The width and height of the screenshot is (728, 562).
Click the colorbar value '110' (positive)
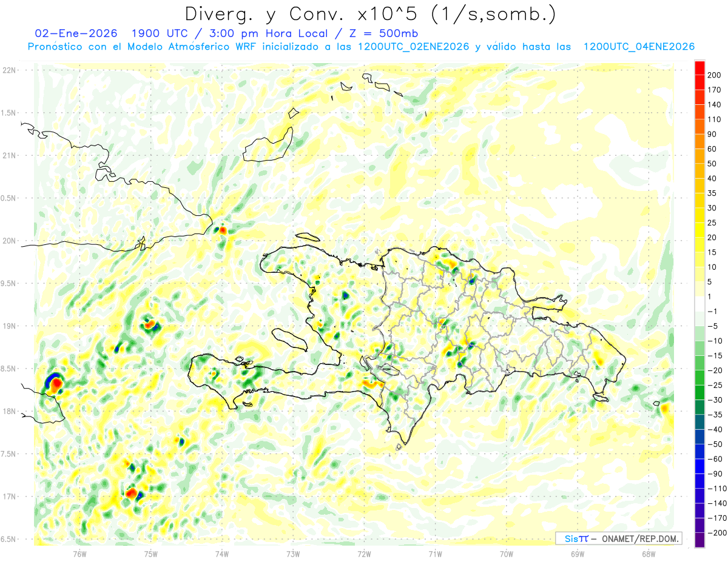pos(714,119)
